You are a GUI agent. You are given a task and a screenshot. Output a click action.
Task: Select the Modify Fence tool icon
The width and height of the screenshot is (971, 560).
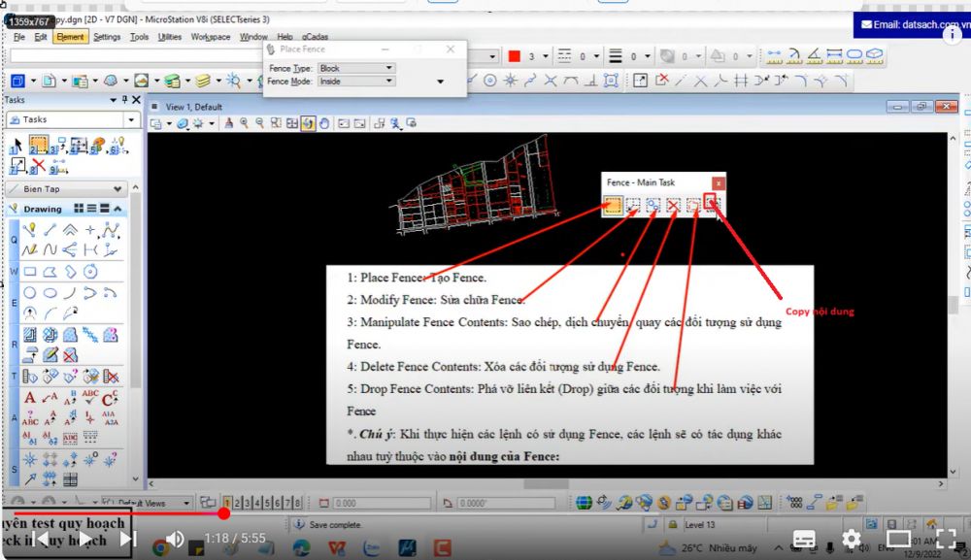(x=633, y=205)
